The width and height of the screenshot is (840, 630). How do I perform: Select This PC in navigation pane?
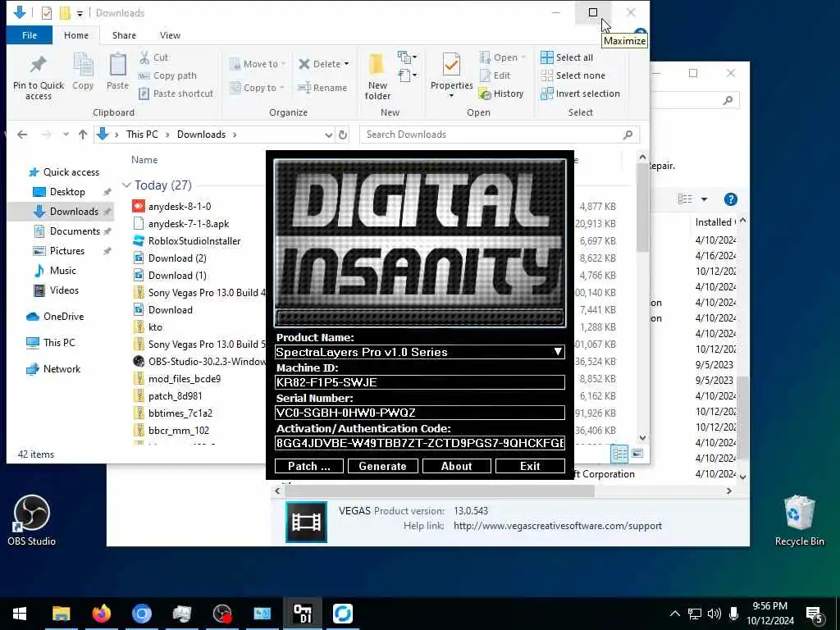(x=59, y=342)
